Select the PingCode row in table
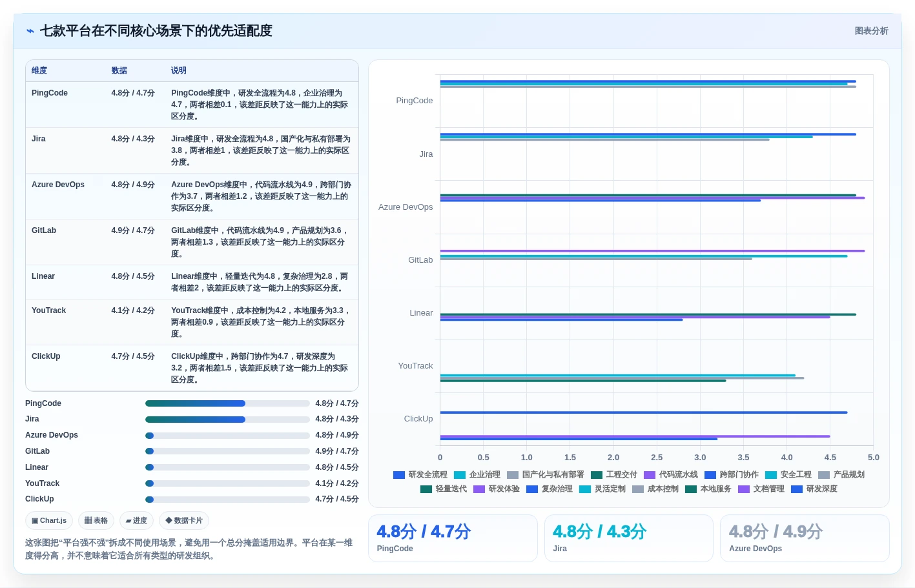915x588 pixels. (192, 105)
